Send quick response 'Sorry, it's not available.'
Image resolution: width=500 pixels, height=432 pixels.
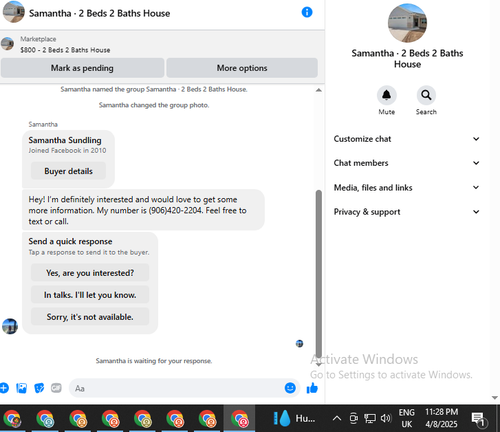(90, 317)
